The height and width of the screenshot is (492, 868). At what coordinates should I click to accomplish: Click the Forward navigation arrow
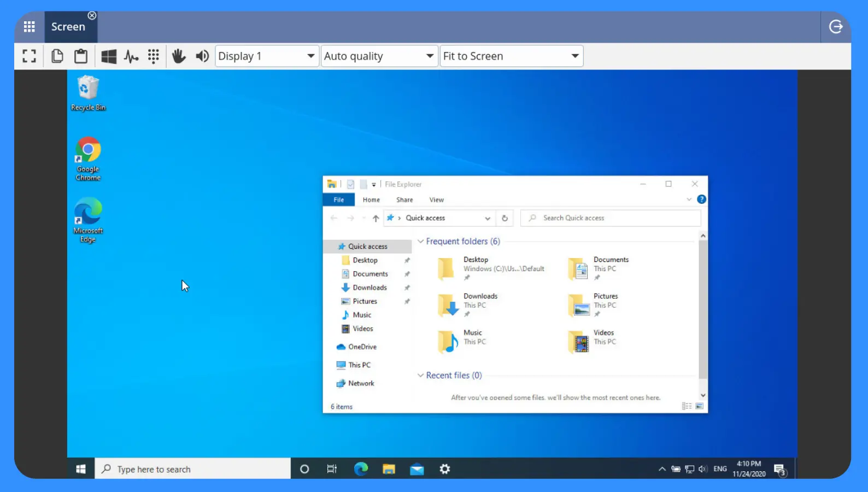tap(350, 218)
